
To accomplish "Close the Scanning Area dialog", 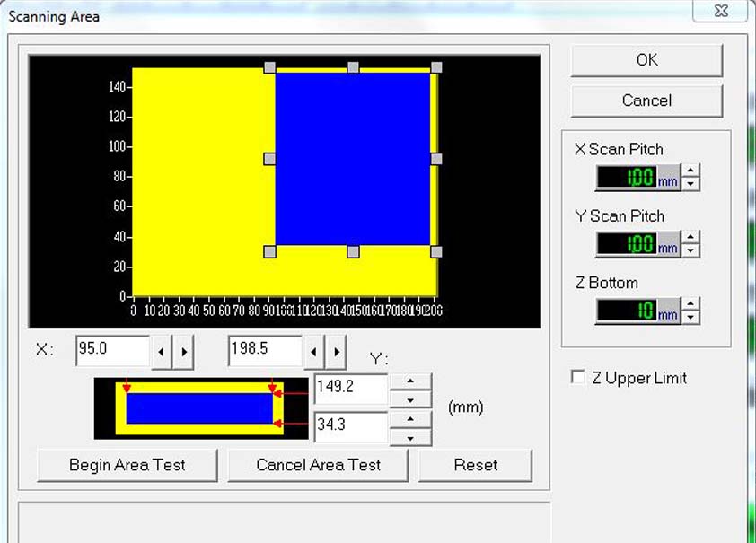I will coord(721,11).
